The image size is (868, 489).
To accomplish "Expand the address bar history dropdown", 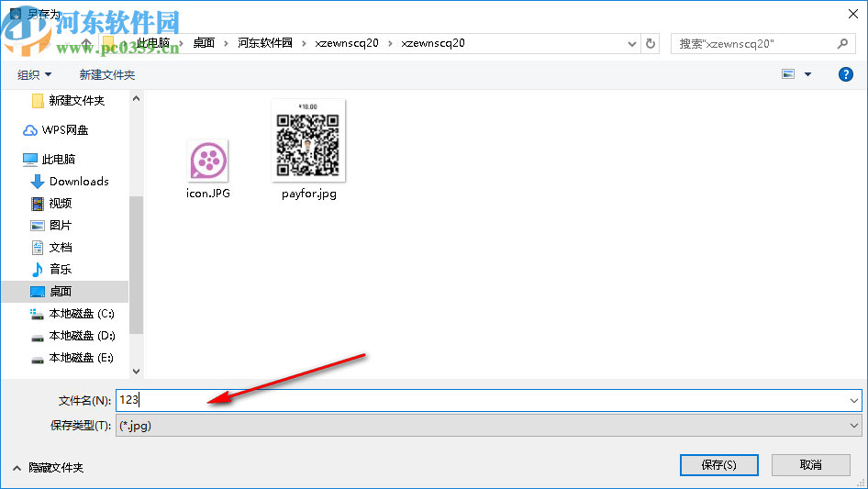I will point(631,44).
